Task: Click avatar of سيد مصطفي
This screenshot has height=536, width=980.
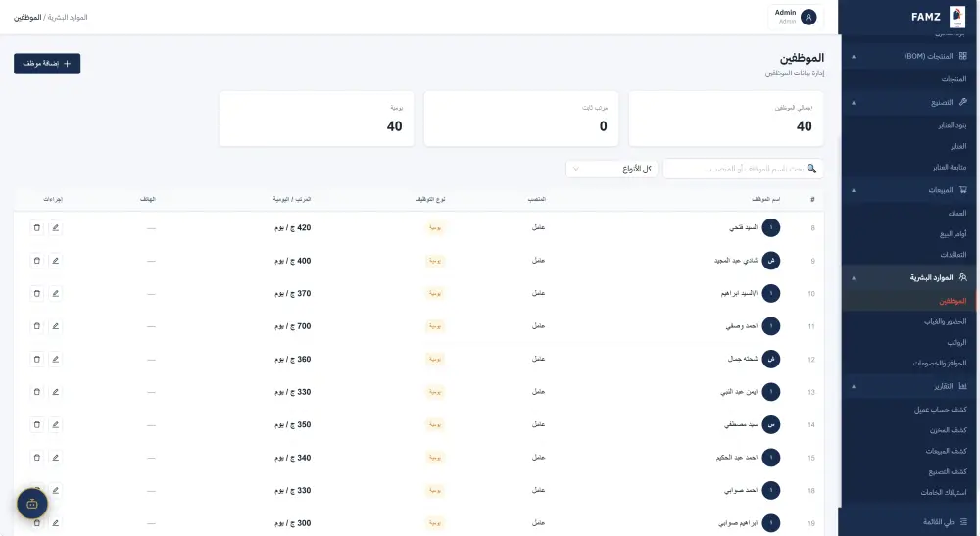Action: click(771, 425)
